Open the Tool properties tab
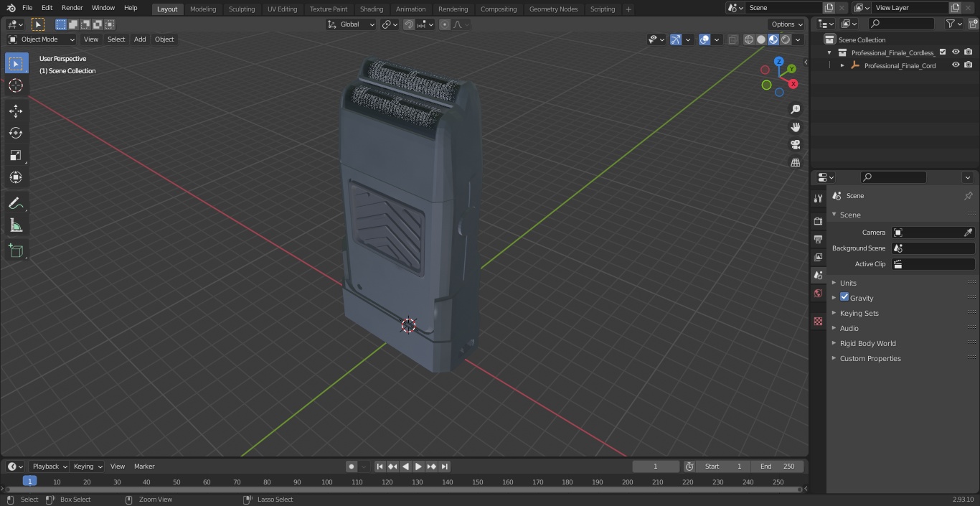 818,198
